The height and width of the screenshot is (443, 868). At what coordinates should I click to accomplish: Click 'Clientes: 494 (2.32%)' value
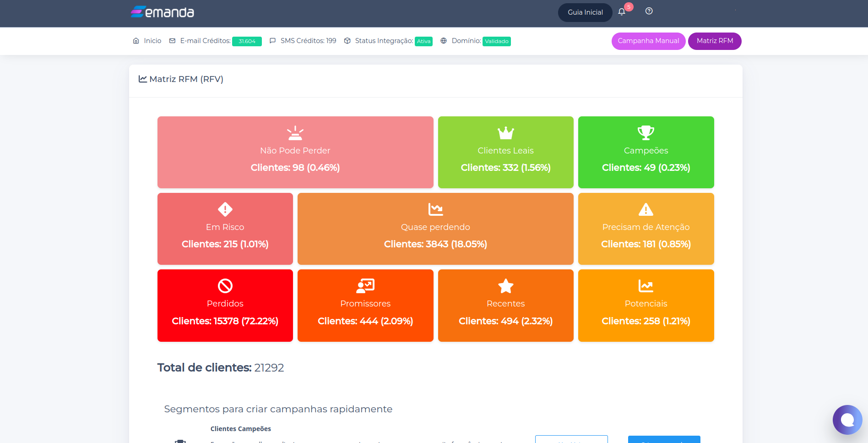pyautogui.click(x=506, y=321)
